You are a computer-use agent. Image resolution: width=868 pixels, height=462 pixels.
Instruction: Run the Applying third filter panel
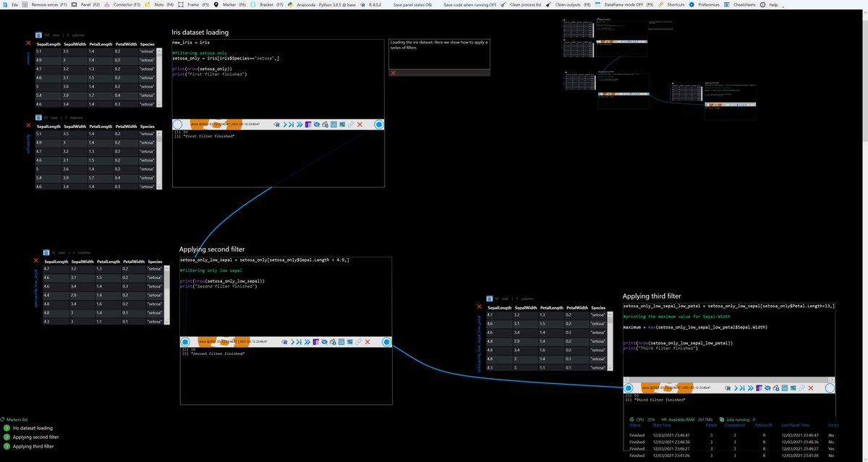[736, 388]
